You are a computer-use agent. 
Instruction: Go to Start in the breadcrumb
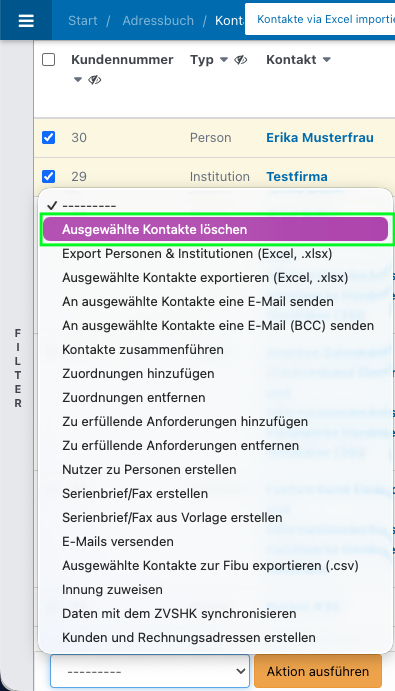[x=83, y=21]
